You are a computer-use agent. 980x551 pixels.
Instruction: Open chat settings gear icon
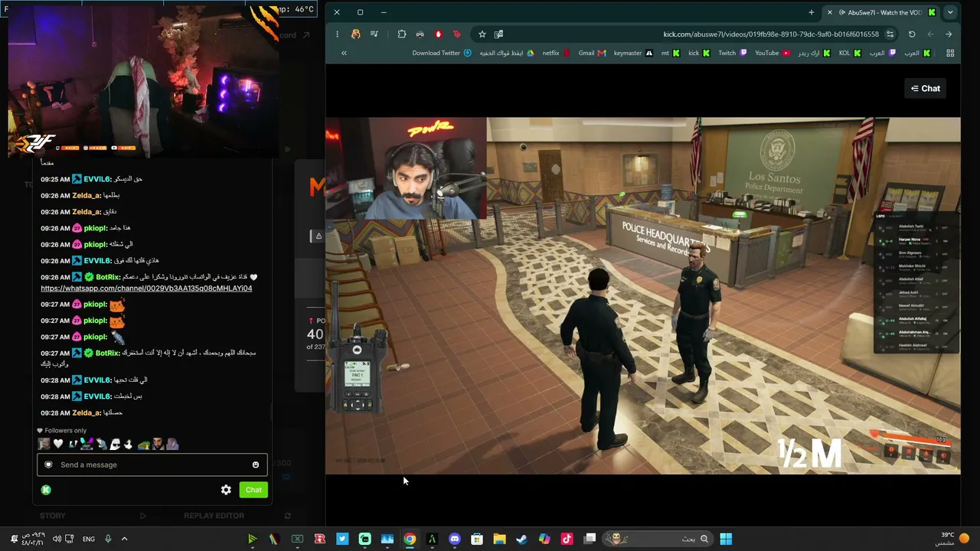(226, 490)
